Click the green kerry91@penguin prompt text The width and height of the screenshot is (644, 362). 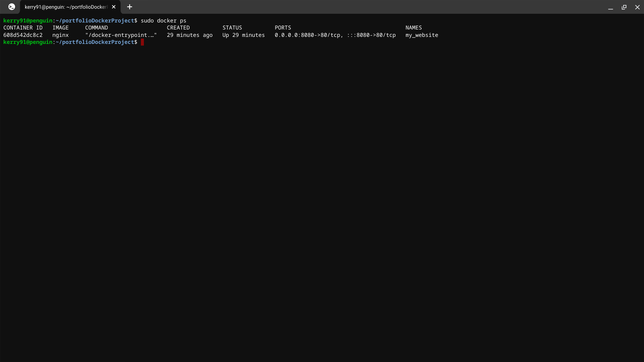(28, 42)
